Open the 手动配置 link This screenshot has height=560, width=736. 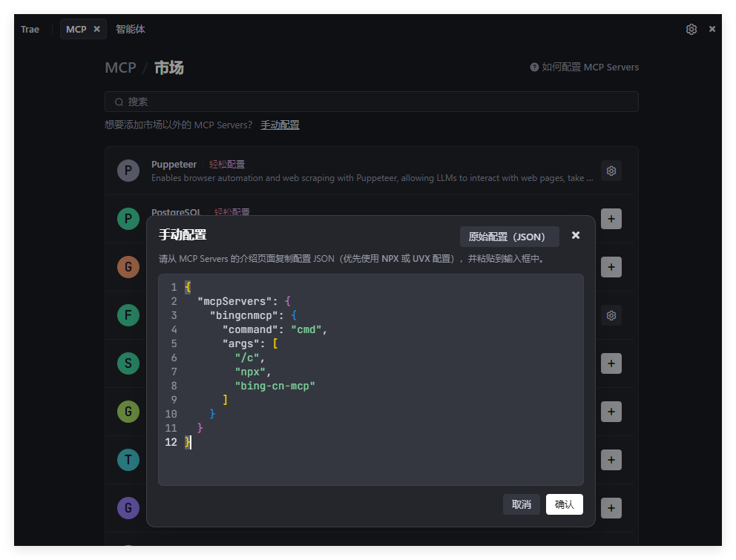click(x=280, y=125)
